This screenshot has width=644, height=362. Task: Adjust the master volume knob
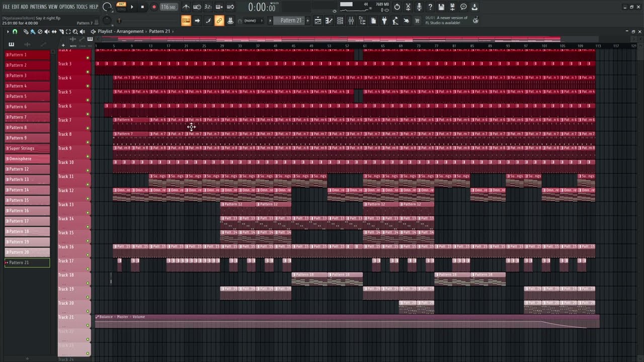click(107, 7)
